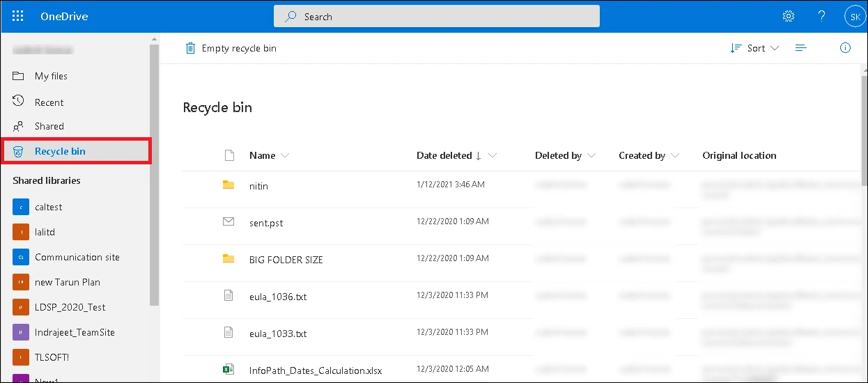Open the SK account profile avatar

[x=853, y=17]
